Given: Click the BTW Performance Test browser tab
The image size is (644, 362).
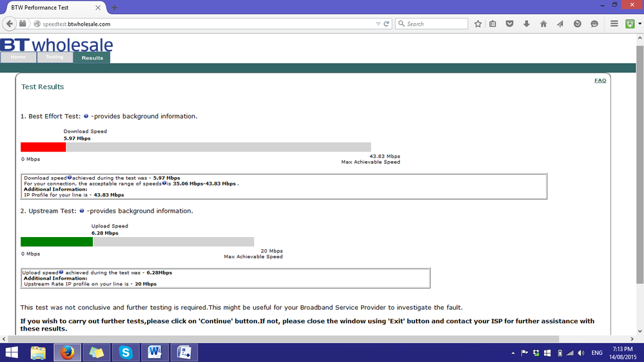Looking at the screenshot, I should [55, 7].
